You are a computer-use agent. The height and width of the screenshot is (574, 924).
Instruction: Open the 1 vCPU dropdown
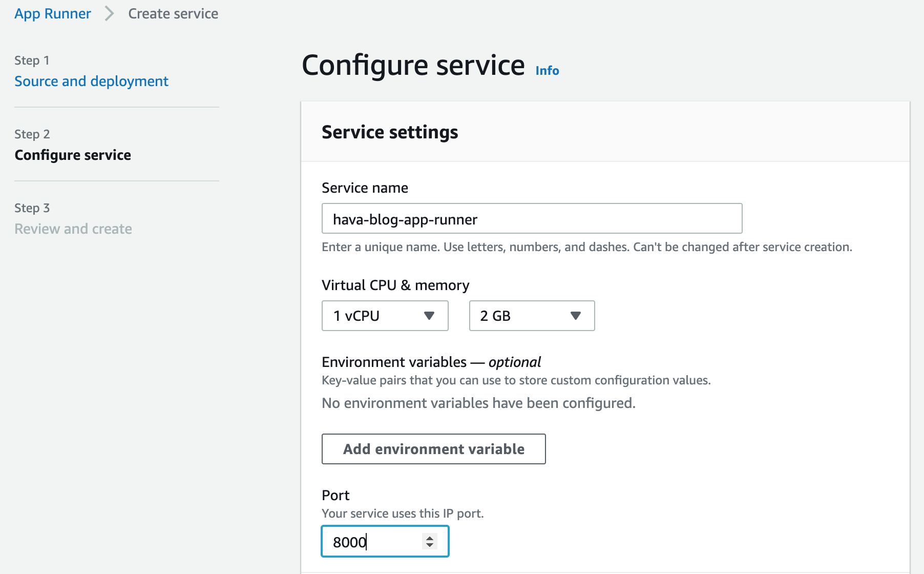(x=385, y=316)
